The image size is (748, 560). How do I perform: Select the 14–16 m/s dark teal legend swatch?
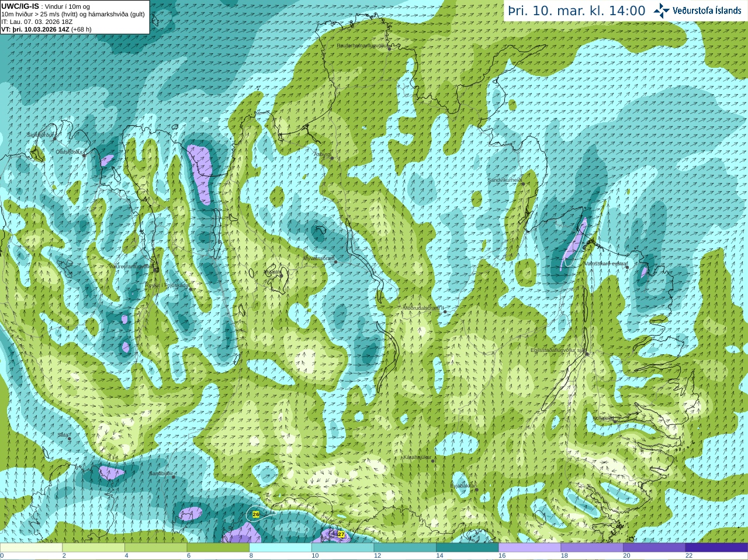pos(467,548)
